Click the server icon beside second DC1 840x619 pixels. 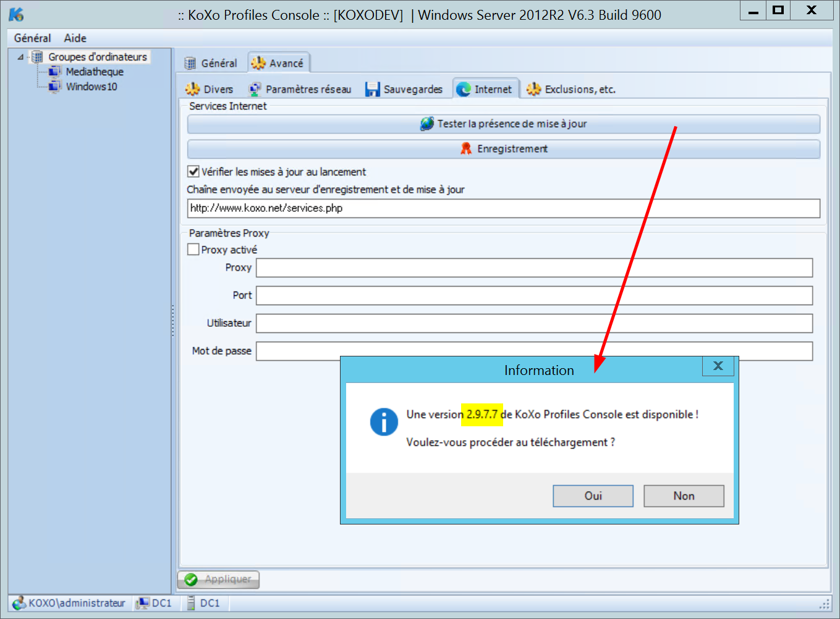(191, 603)
